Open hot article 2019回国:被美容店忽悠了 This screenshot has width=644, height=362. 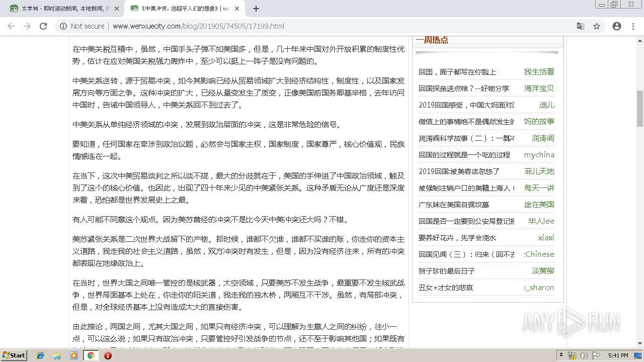click(x=459, y=171)
